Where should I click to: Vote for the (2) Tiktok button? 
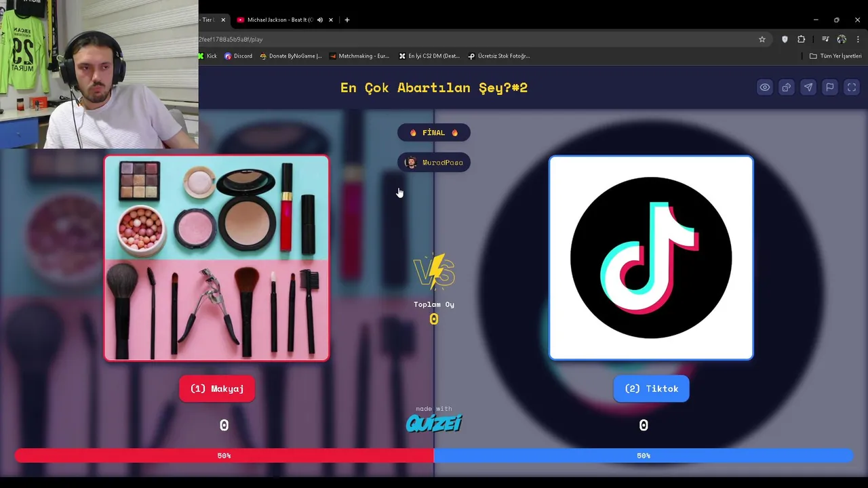pyautogui.click(x=651, y=388)
